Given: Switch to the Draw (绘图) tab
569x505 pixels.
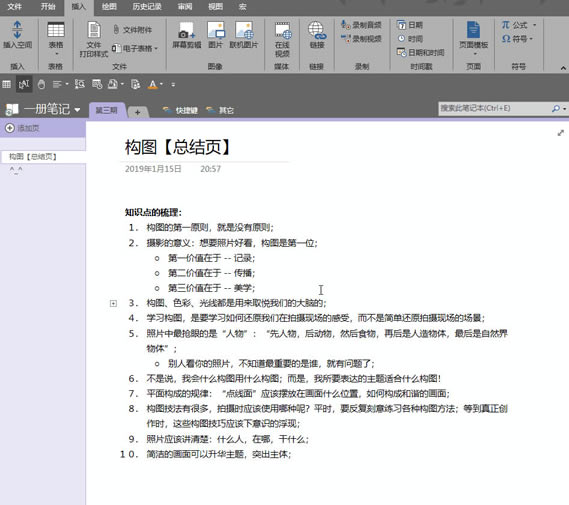Looking at the screenshot, I should coord(109,7).
